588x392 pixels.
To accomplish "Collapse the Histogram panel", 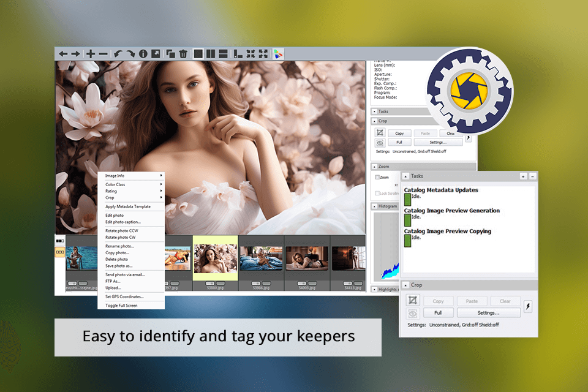I will [375, 206].
